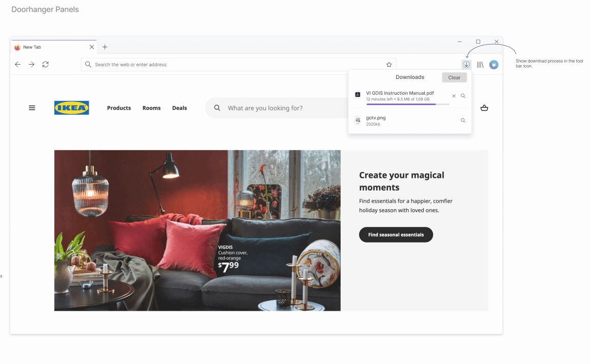Bookmark page with star icon
The width and height of the screenshot is (590, 364).
(389, 65)
